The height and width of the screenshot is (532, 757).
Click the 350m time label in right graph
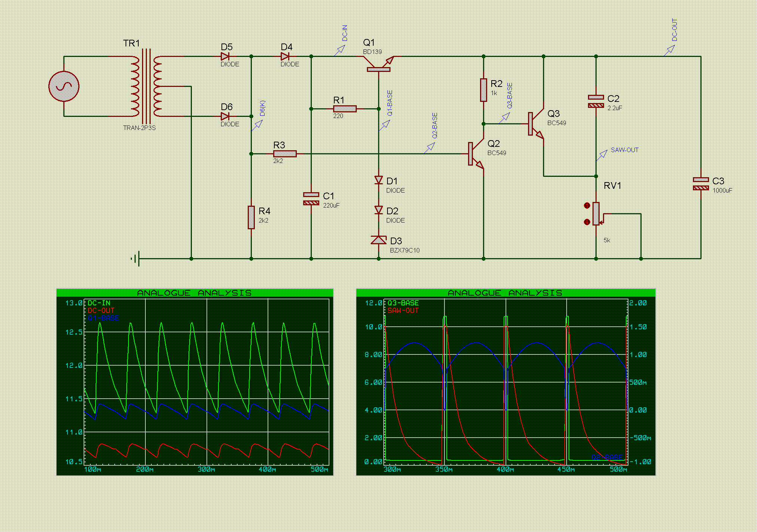pos(444,469)
